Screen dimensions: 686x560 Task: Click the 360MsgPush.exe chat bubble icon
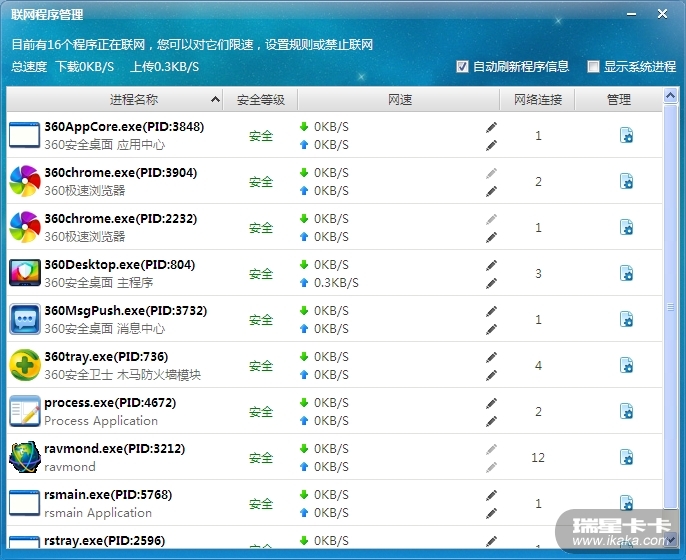coord(24,319)
